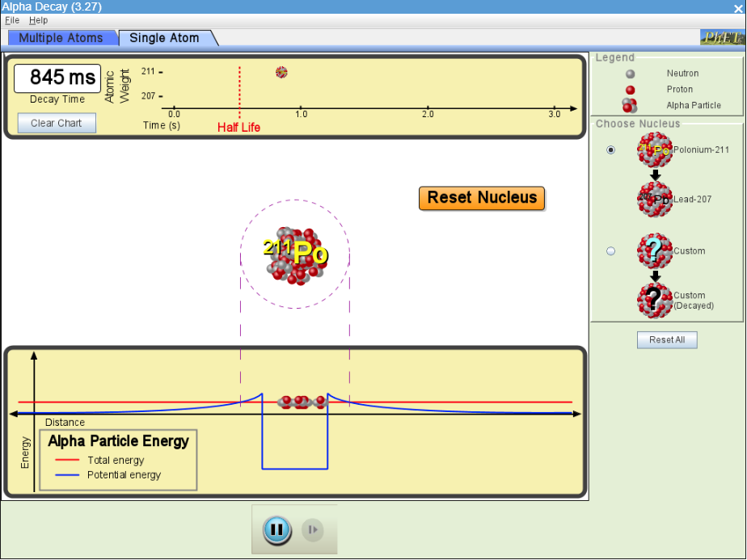Open the File menu
Image resolution: width=747 pixels, height=560 pixels.
[x=12, y=20]
